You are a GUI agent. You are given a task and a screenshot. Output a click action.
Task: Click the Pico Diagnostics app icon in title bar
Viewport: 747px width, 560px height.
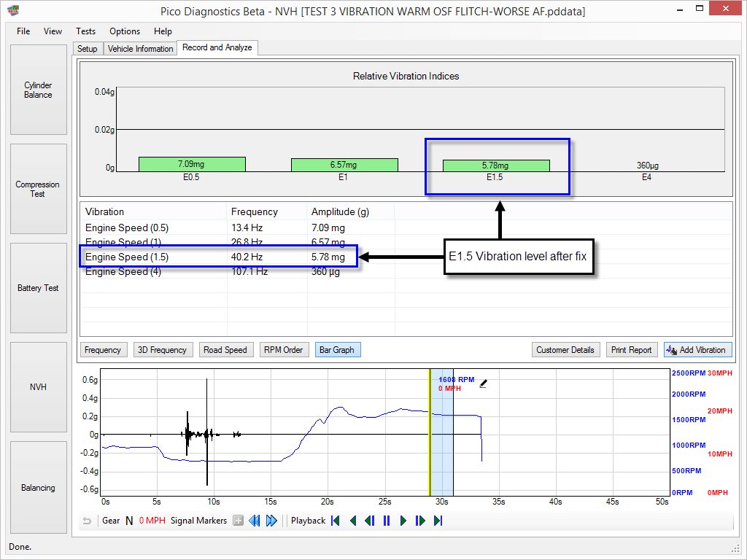(14, 9)
